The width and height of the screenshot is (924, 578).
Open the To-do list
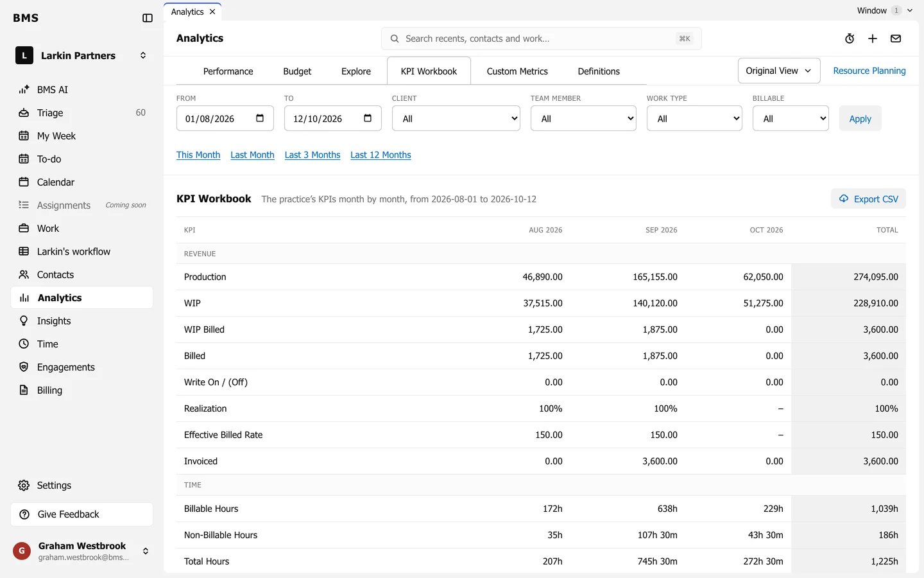coord(82,159)
